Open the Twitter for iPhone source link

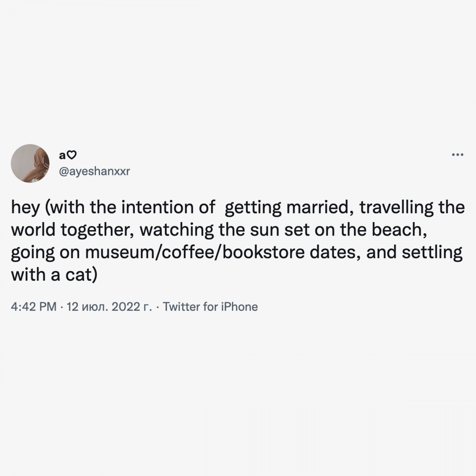click(210, 307)
